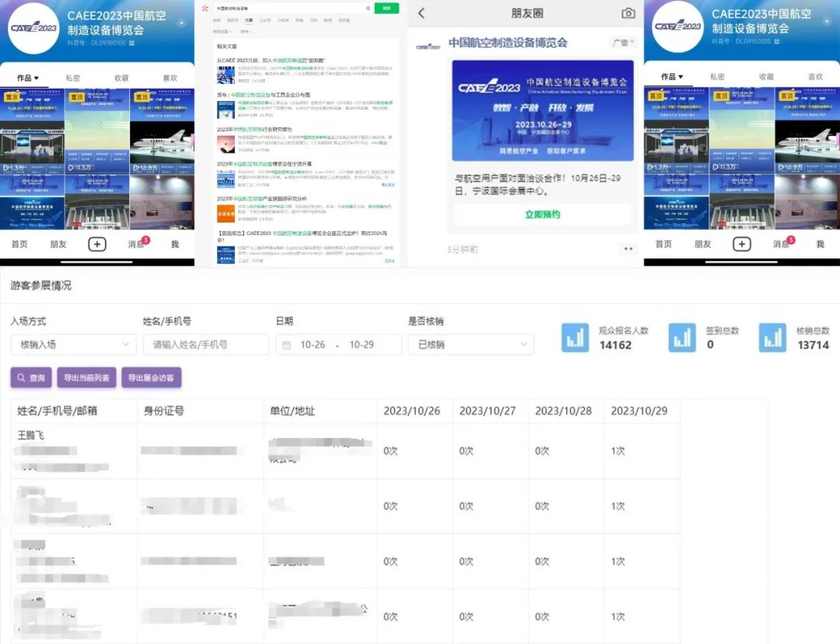
Task: Tap the camera icon in 朋友圈 header
Action: click(628, 13)
